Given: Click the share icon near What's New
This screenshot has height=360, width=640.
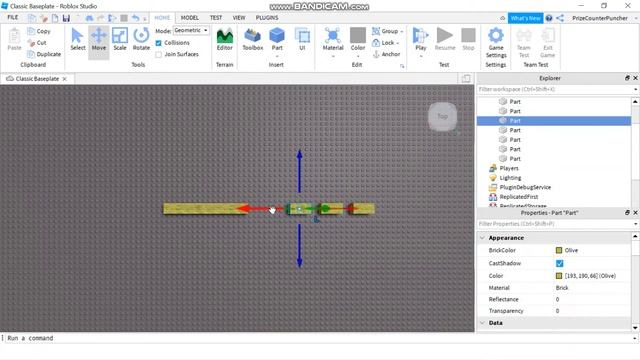Looking at the screenshot, I should 560,18.
